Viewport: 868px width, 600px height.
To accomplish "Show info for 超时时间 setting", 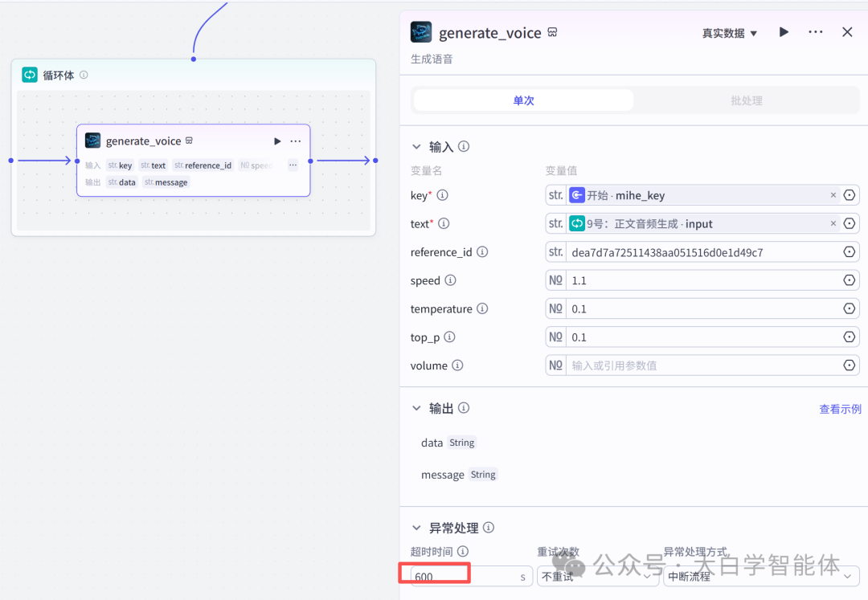I will (x=463, y=551).
